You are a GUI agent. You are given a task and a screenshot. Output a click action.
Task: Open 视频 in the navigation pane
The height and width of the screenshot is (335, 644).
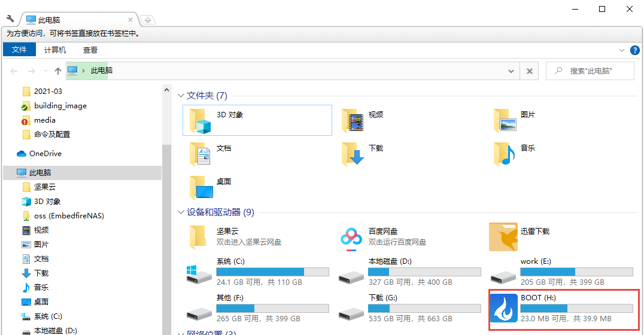point(41,230)
